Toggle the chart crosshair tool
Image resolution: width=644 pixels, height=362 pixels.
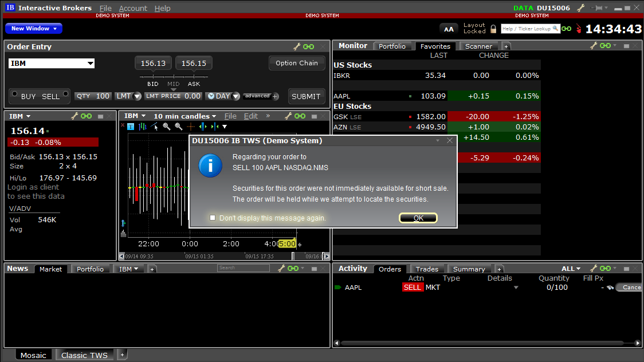click(x=191, y=127)
